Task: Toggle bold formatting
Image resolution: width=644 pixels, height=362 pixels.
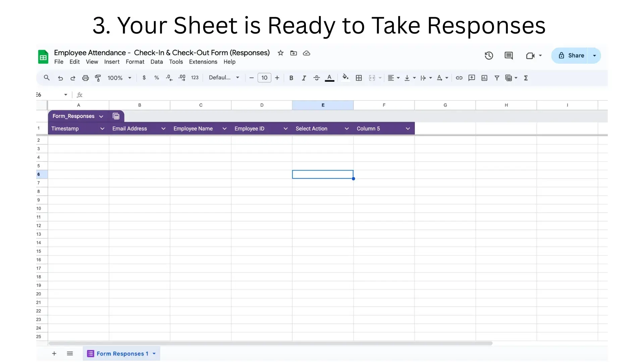Action: click(291, 78)
